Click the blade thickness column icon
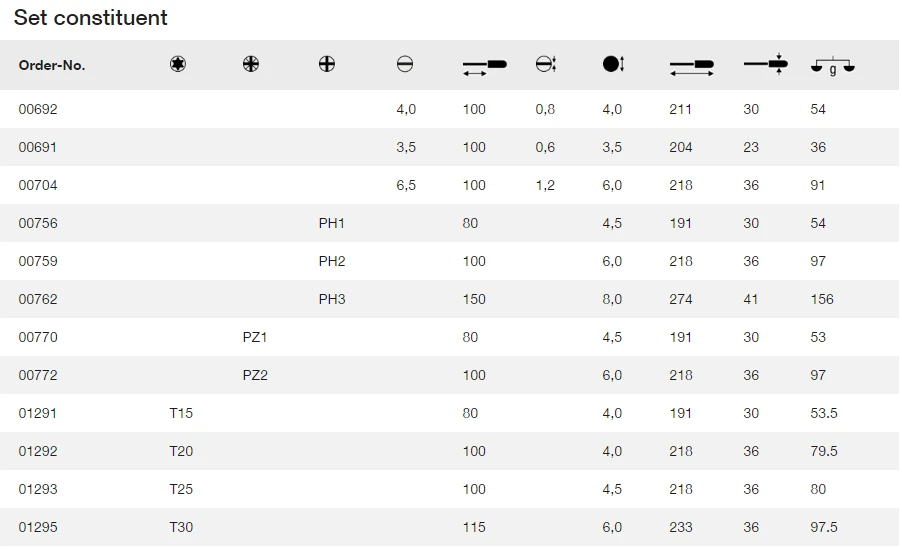902x549 pixels. pos(545,65)
